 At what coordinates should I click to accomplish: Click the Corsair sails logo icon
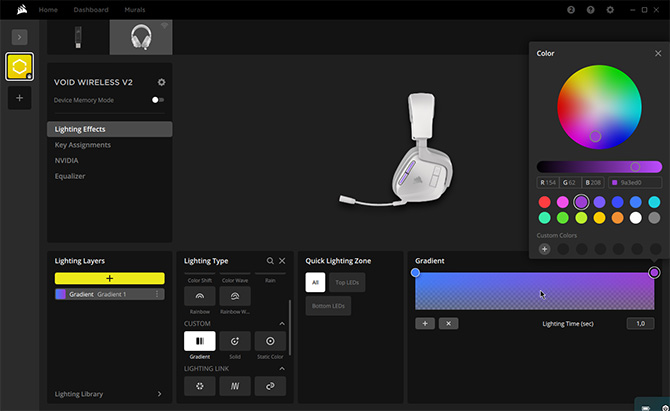coord(22,9)
